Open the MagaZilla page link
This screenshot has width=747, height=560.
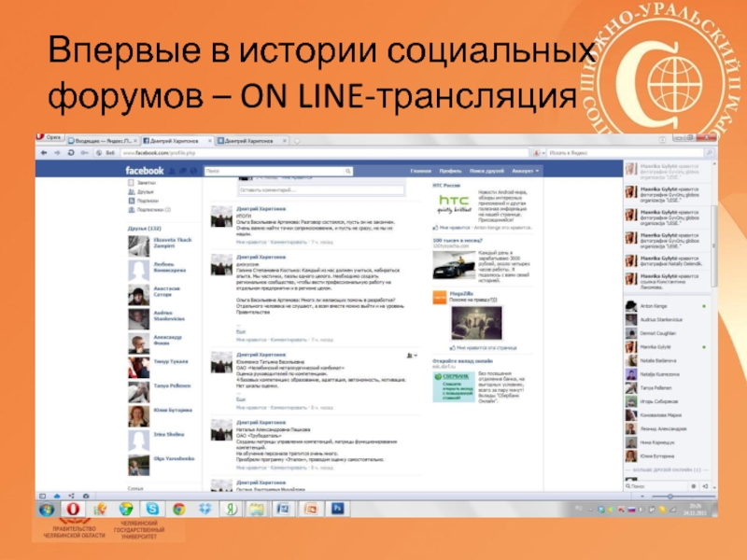pos(461,294)
